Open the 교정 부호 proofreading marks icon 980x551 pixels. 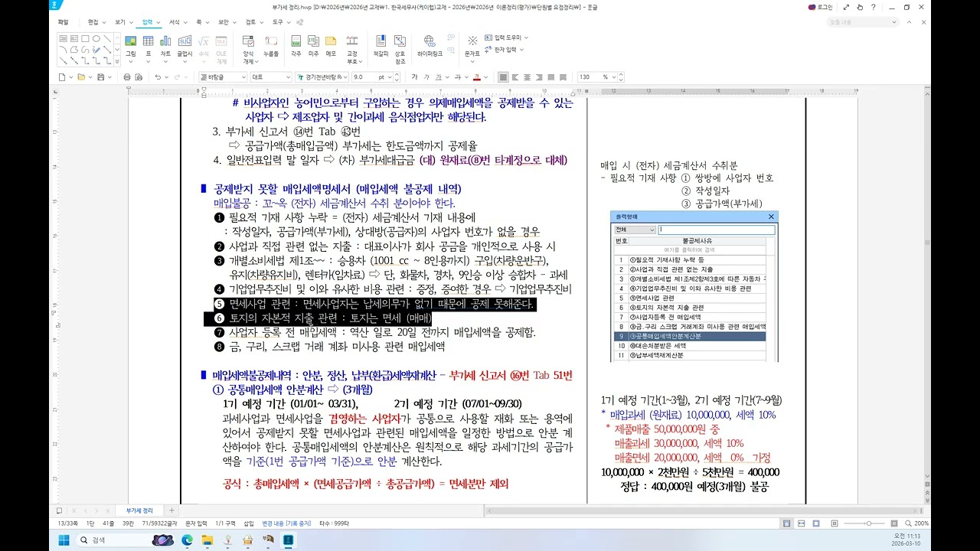click(352, 50)
